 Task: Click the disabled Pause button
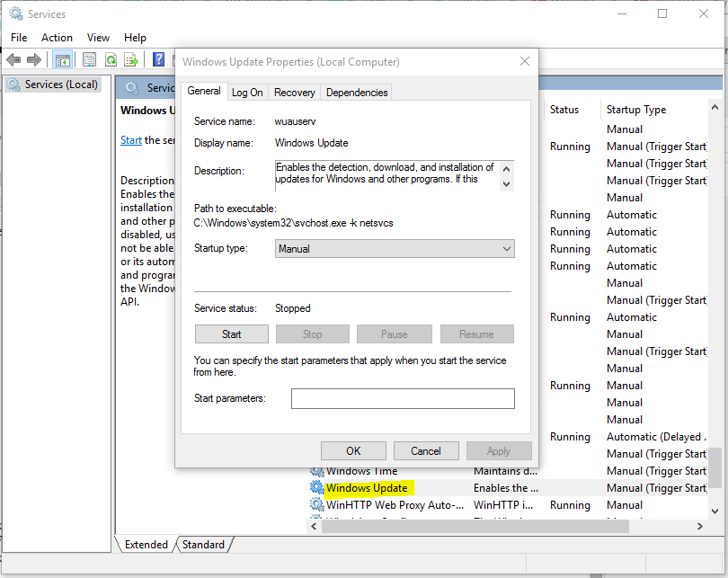pyautogui.click(x=395, y=334)
